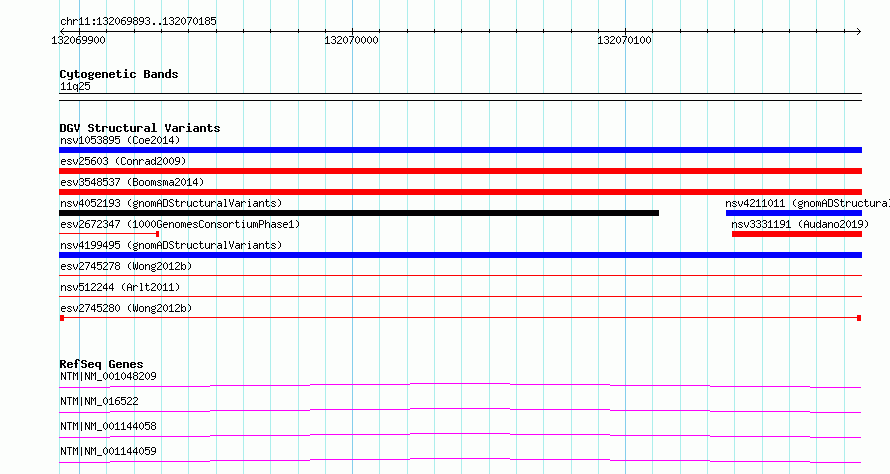Click the esv2745278 (Wong2012b) thin line

[460, 276]
